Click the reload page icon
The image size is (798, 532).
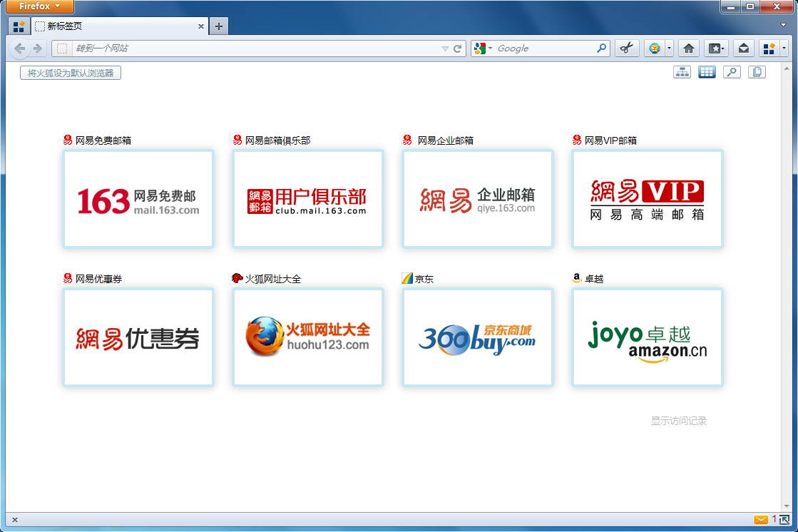[458, 48]
